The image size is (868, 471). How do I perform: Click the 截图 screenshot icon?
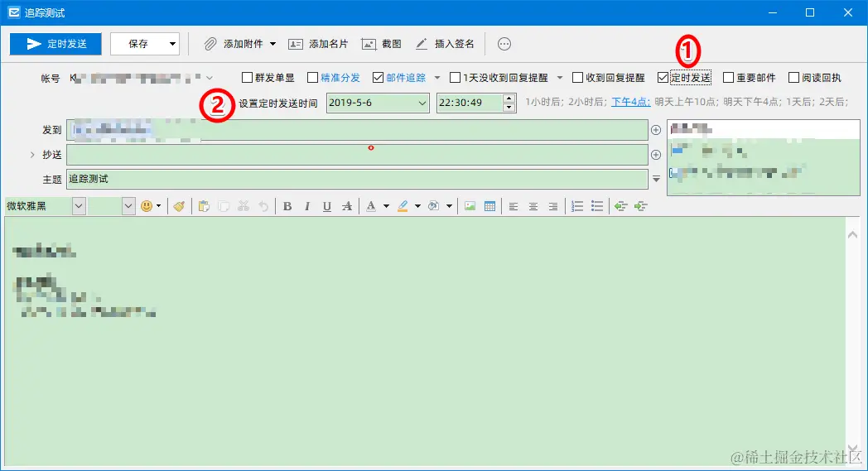point(369,44)
